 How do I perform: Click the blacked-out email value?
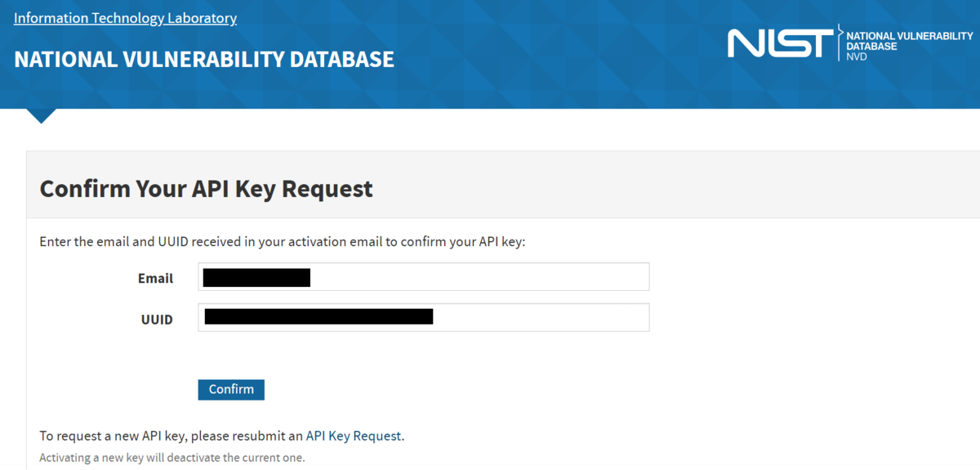click(x=256, y=277)
